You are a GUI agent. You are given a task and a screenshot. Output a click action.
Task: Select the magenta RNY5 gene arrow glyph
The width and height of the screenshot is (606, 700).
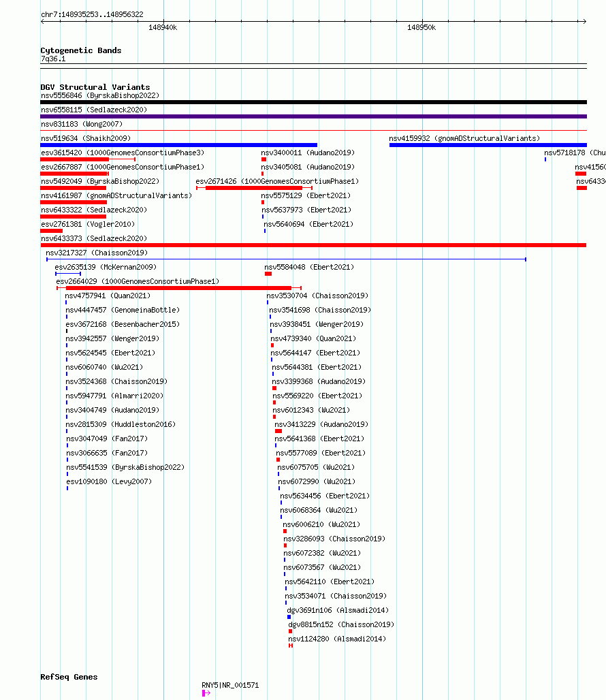pyautogui.click(x=206, y=693)
